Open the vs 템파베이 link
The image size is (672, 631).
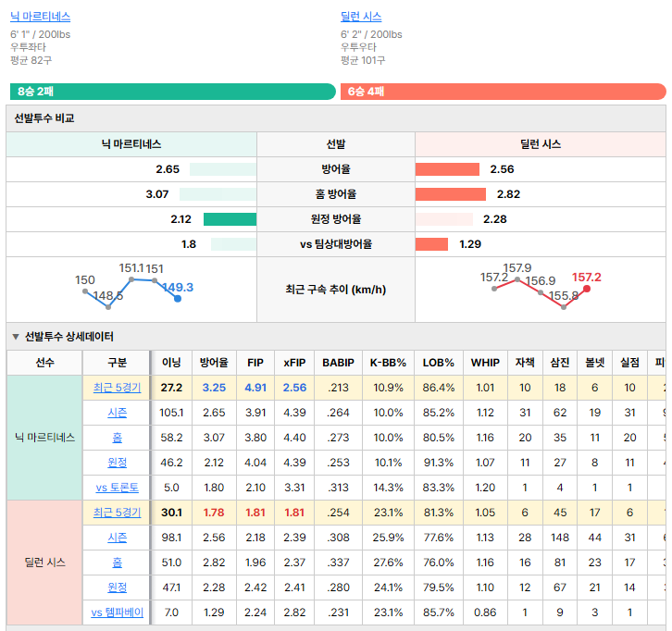tap(117, 612)
